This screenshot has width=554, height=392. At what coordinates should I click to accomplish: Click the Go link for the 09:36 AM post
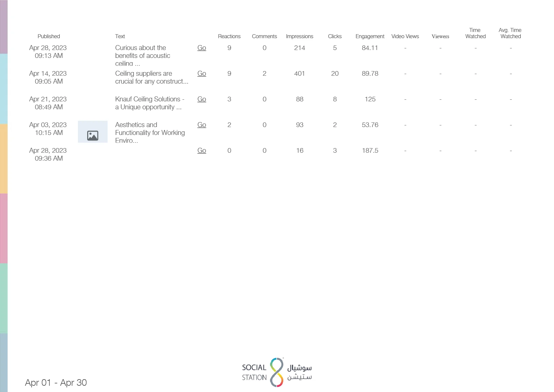202,150
